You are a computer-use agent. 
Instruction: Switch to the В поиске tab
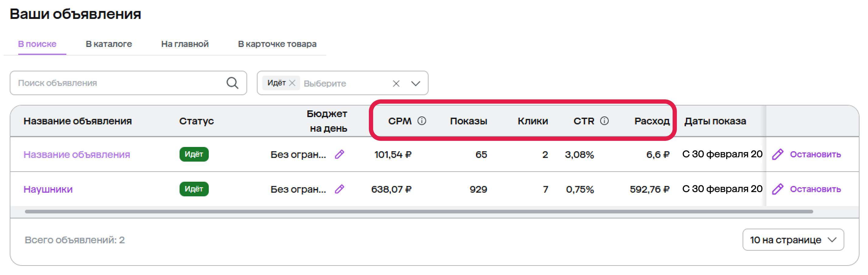coord(37,44)
